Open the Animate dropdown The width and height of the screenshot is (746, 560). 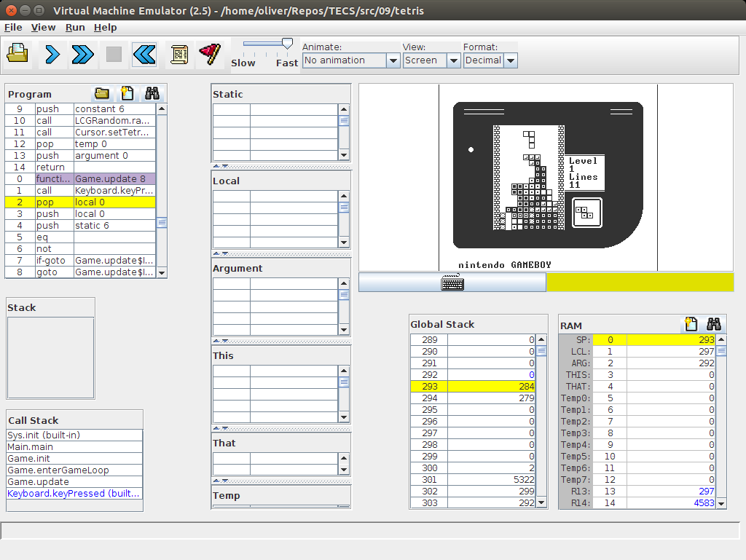point(351,60)
